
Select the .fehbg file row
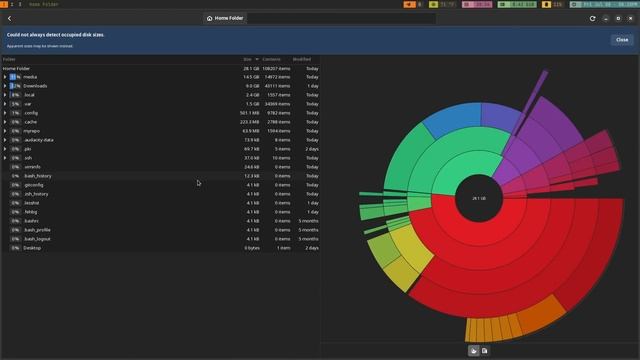[x=160, y=211]
